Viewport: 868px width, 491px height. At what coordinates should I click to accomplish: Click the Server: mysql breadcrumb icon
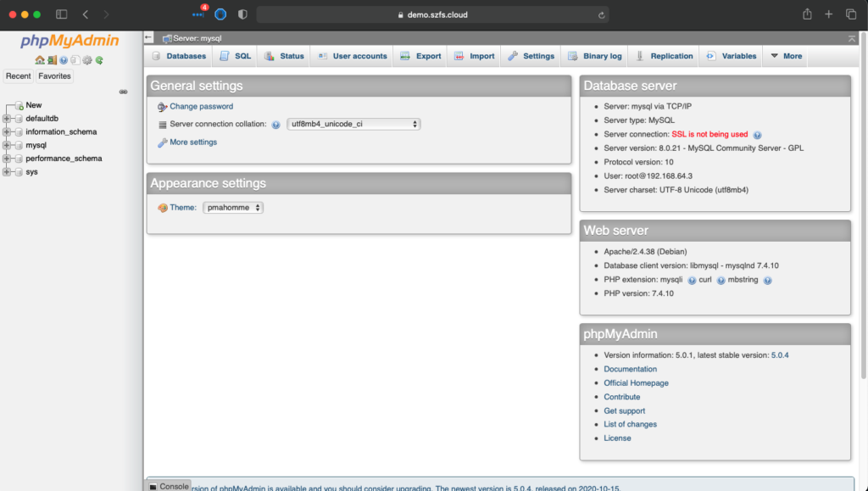[167, 39]
